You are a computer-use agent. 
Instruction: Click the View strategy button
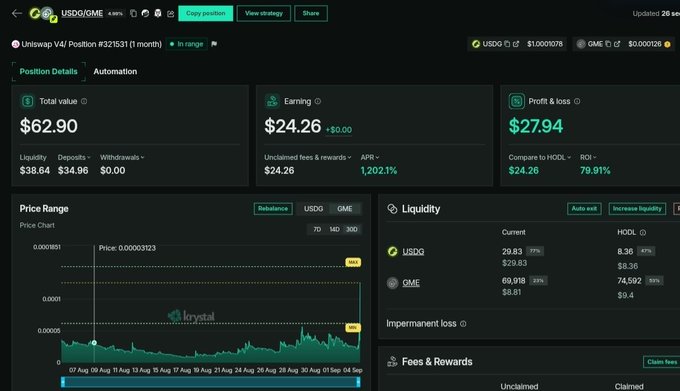click(264, 13)
